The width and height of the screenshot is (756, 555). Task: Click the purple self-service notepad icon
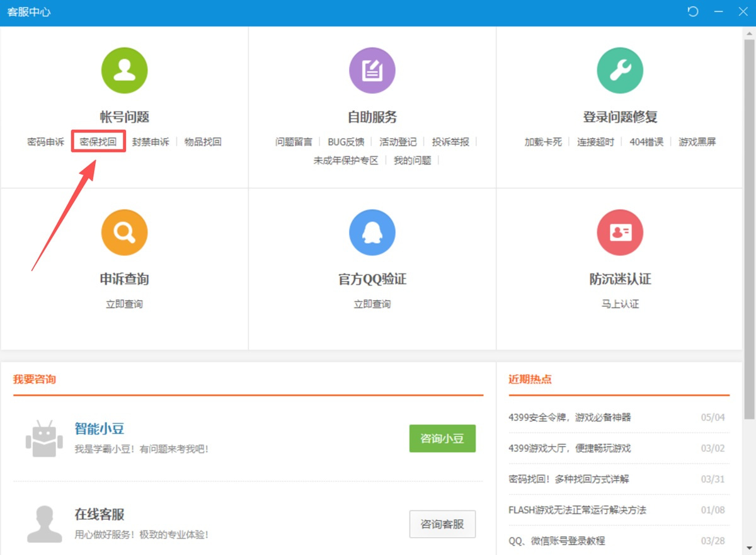[372, 71]
